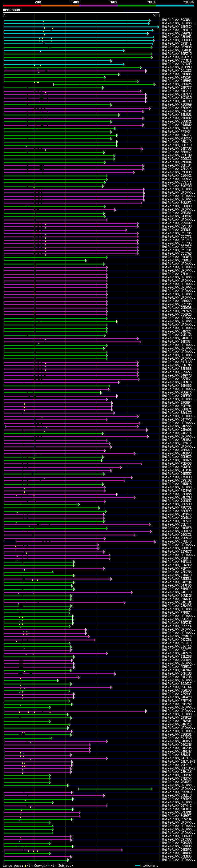197x868 pixels.
Task: Select hit UniRef100_A7P8T9
Action: [x=177, y=30]
